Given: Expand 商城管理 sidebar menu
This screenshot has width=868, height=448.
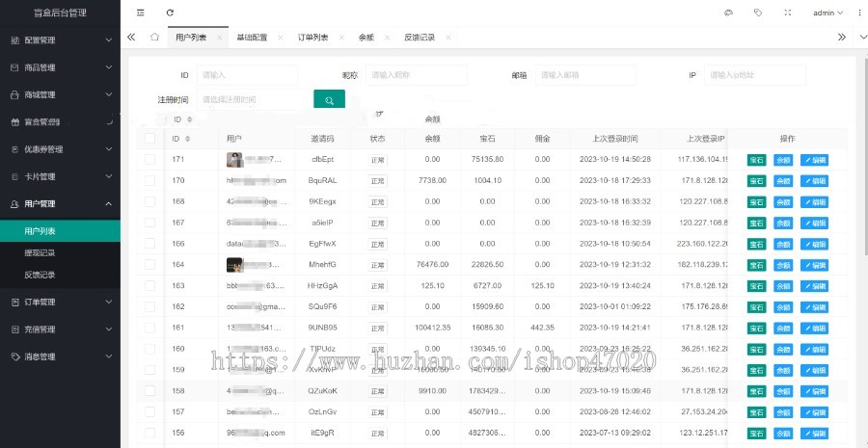Looking at the screenshot, I should 60,94.
